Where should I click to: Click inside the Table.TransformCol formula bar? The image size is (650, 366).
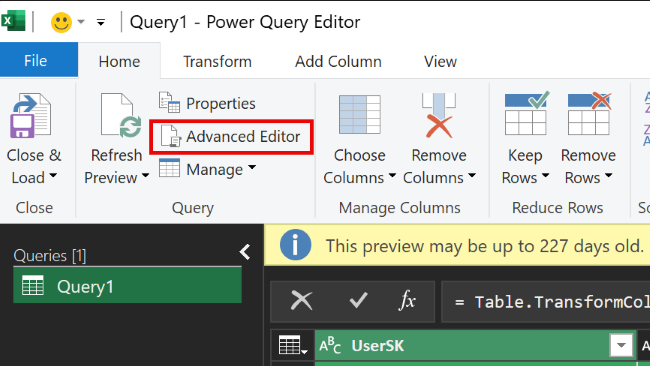(x=546, y=302)
